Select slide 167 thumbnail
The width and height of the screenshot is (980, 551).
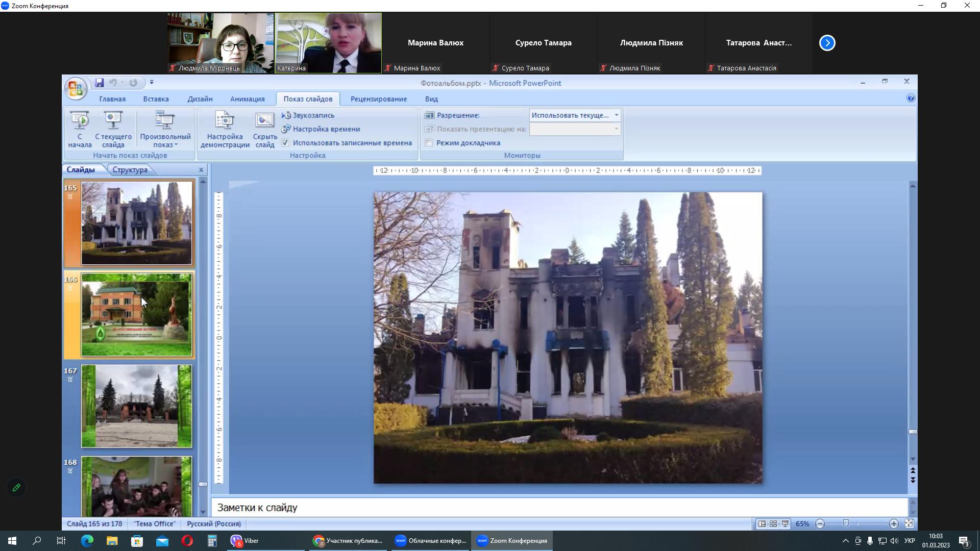pos(136,406)
